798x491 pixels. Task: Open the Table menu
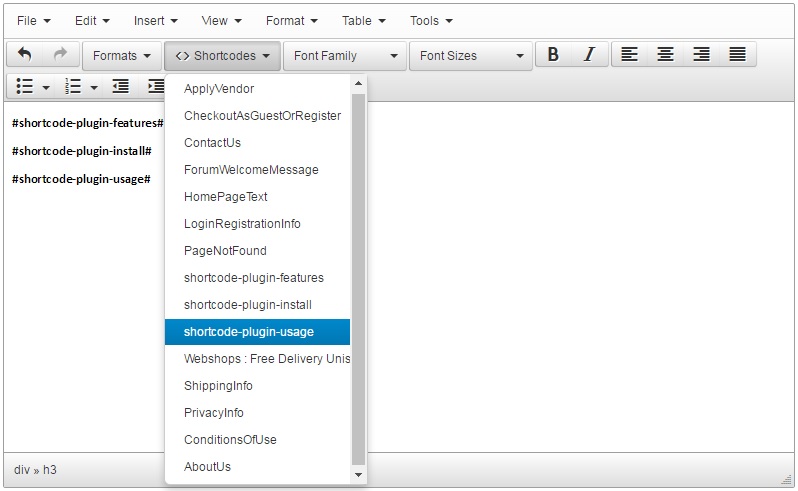click(364, 20)
